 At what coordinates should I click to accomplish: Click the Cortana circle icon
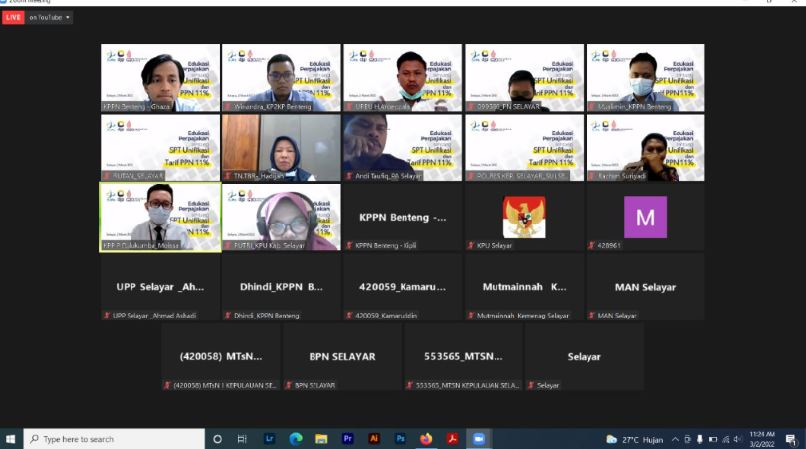tap(217, 439)
